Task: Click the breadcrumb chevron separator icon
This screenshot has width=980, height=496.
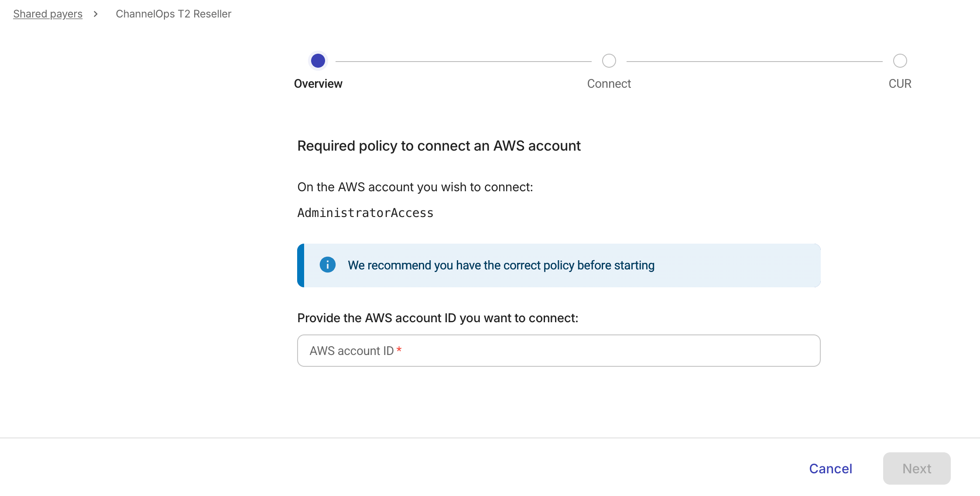Action: pos(96,14)
